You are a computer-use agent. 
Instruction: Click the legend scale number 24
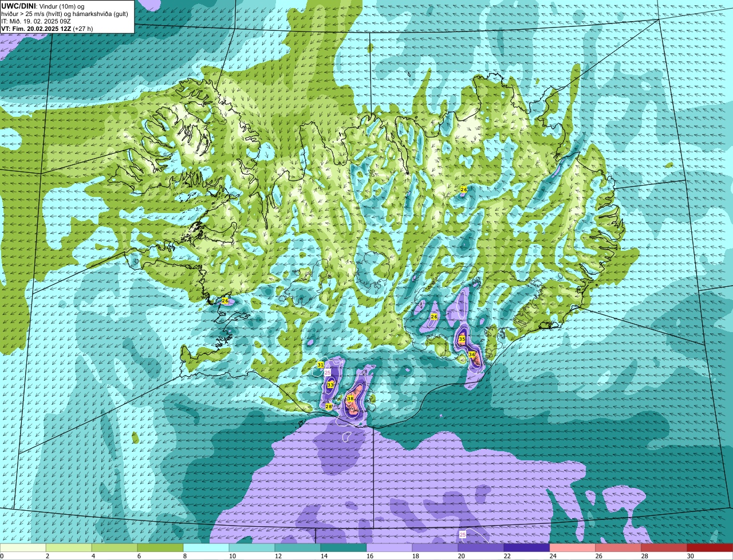(x=553, y=556)
